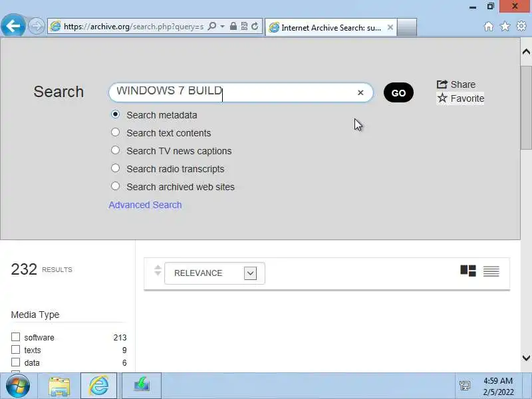Check the software media type filter
532x399 pixels.
pos(15,337)
